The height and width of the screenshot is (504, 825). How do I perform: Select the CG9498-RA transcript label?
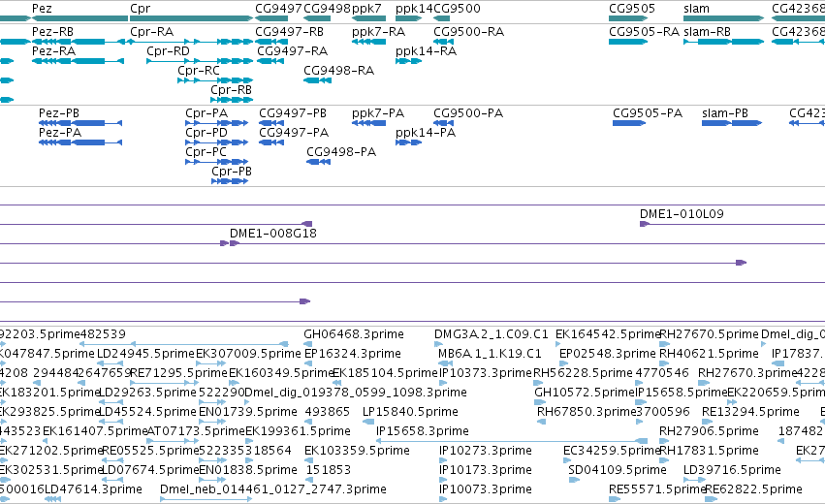[339, 71]
